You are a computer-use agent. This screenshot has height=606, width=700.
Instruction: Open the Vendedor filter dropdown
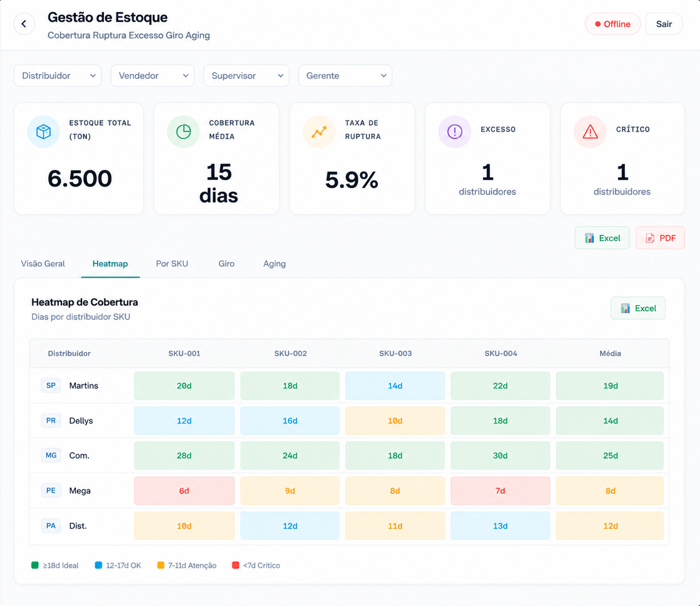(153, 76)
